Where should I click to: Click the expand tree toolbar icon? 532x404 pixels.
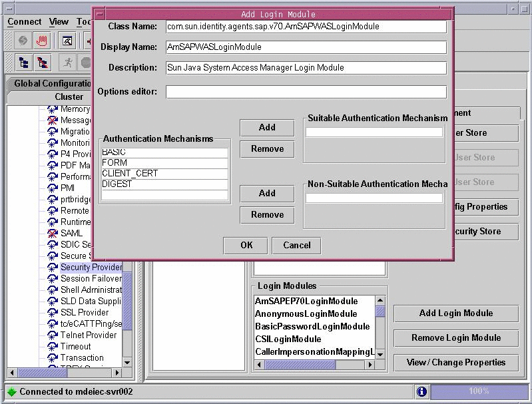(24, 63)
